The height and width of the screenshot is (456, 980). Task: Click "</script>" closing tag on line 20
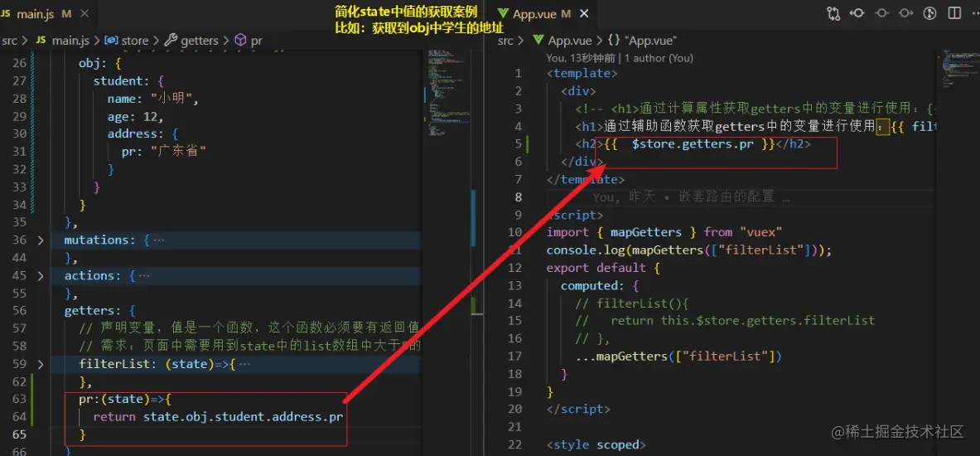[x=579, y=409]
